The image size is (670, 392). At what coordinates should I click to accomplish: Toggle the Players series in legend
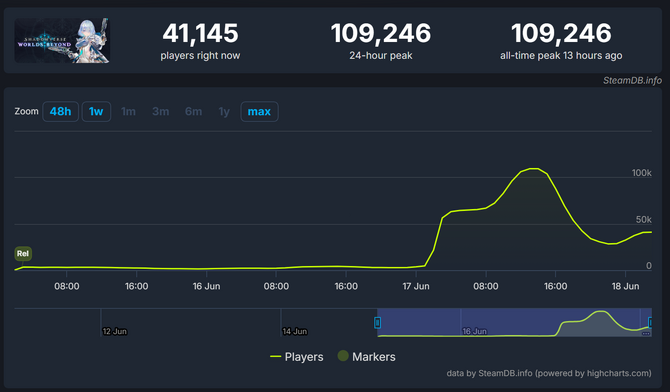(297, 357)
